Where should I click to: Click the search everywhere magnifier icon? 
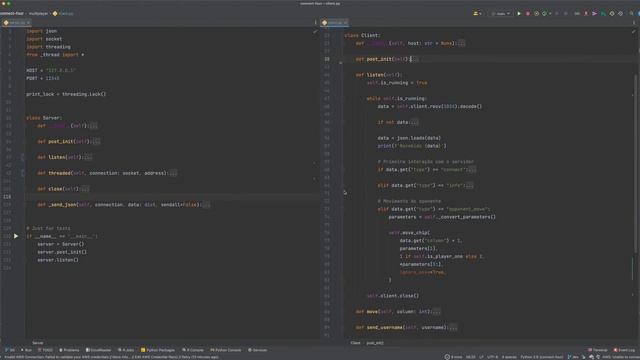(x=631, y=13)
